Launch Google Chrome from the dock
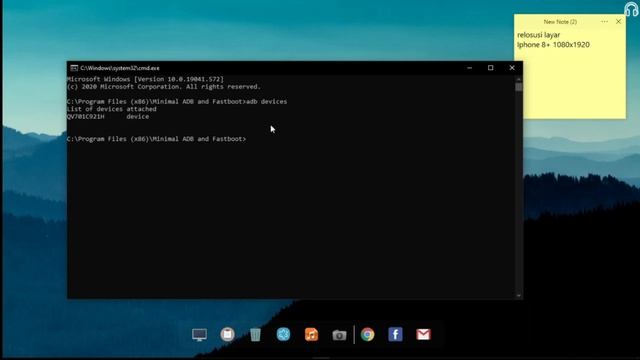The image size is (640, 360). coord(367,334)
